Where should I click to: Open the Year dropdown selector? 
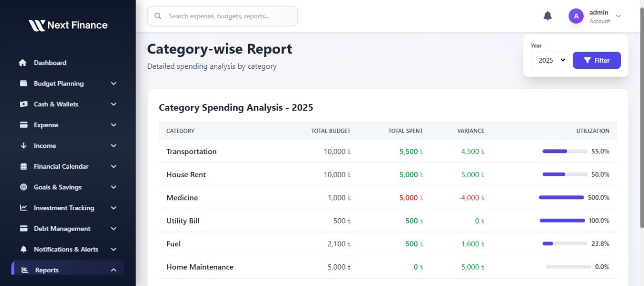point(548,60)
